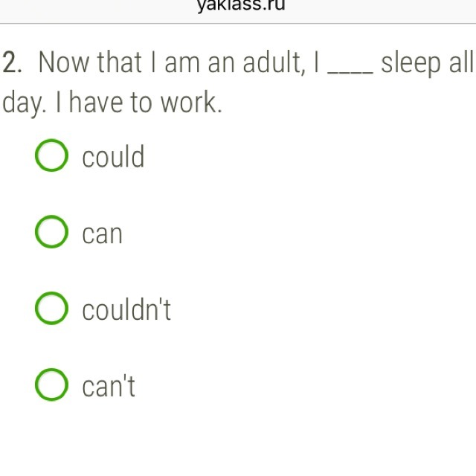
Task: Click the "can't" answer label text
Action: (109, 387)
